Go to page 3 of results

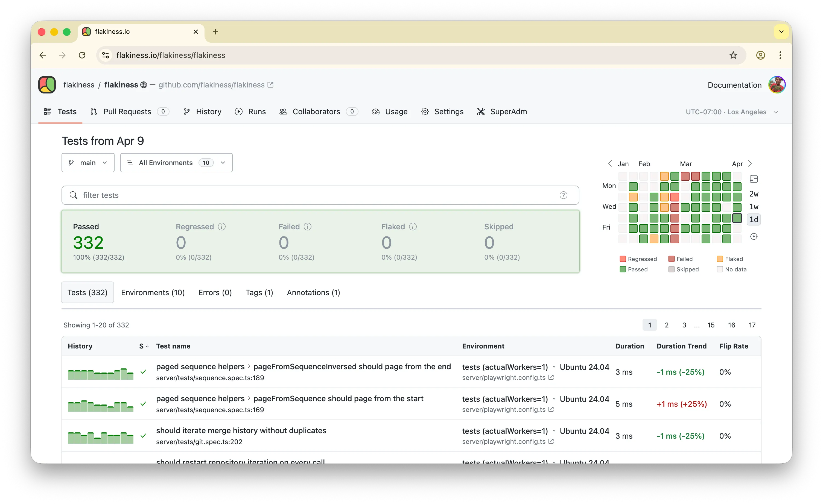(684, 325)
